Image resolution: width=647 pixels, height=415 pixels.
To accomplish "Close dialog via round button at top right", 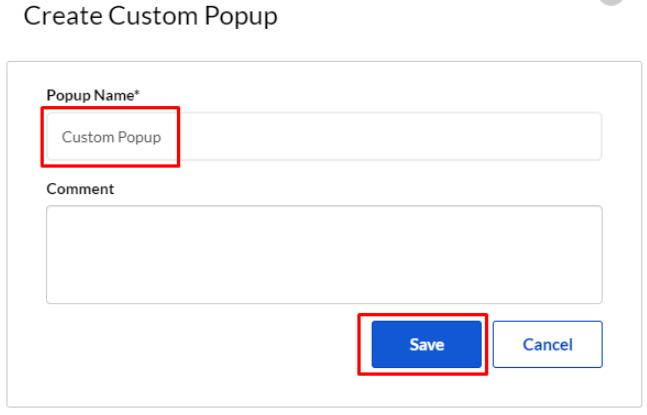I will (x=610, y=2).
